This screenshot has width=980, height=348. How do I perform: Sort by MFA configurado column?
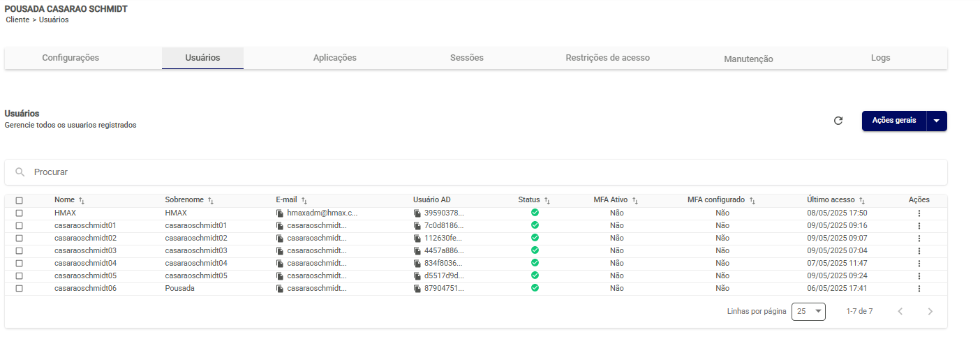click(x=752, y=200)
